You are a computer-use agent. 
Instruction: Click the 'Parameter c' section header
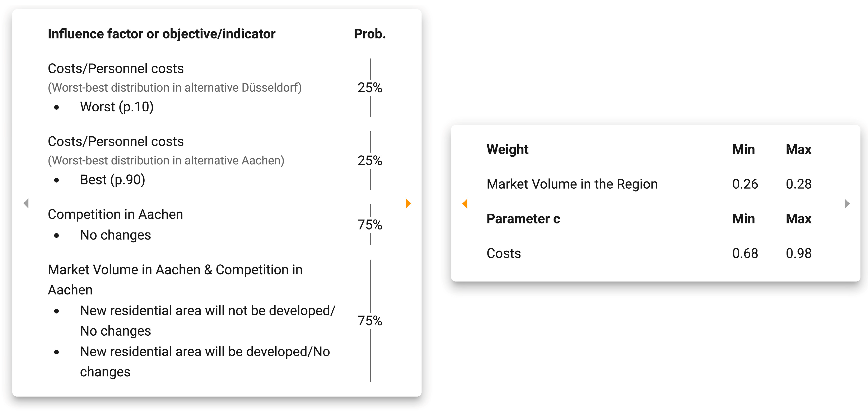click(523, 219)
